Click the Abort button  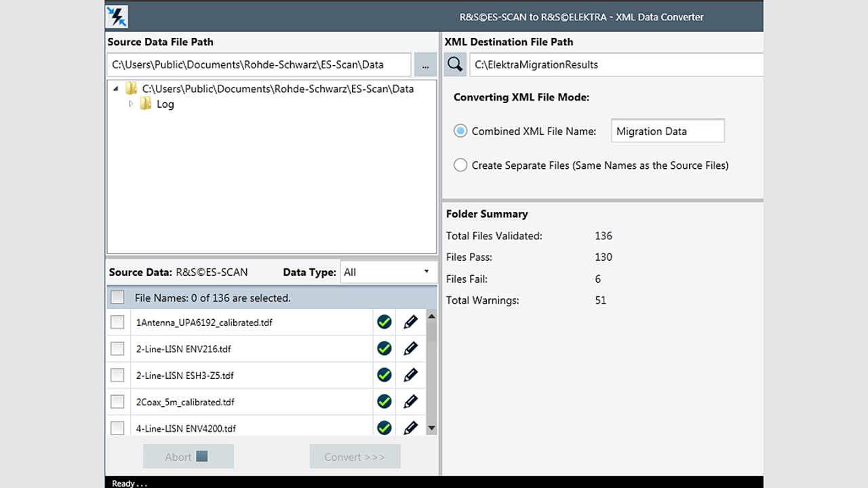point(189,456)
